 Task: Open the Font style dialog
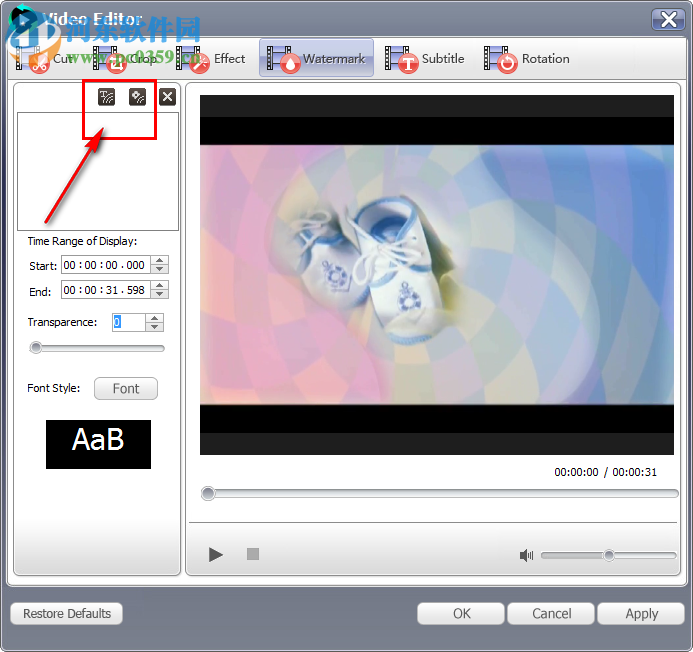pyautogui.click(x=126, y=389)
